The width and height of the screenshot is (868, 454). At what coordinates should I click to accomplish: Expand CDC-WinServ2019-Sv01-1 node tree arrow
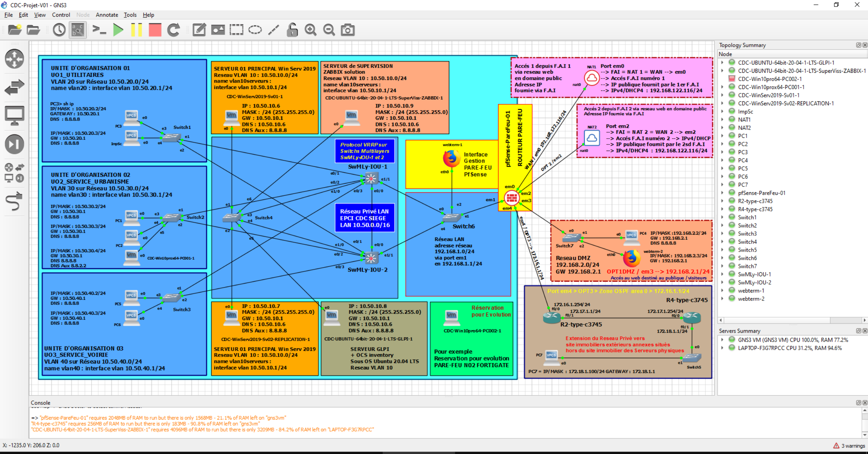click(x=722, y=95)
